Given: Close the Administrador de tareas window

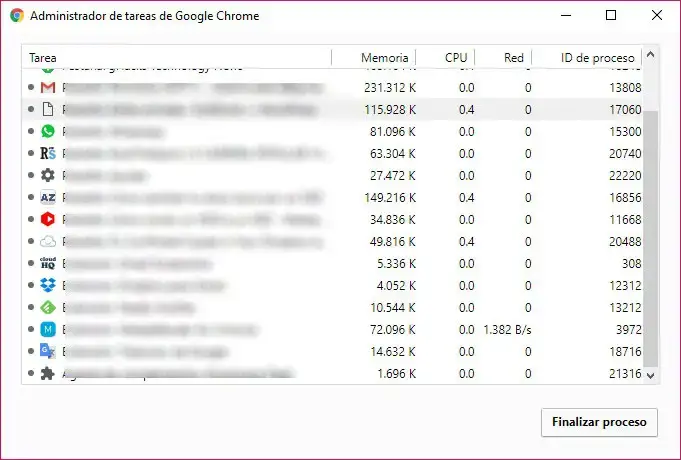Looking at the screenshot, I should click(x=657, y=15).
